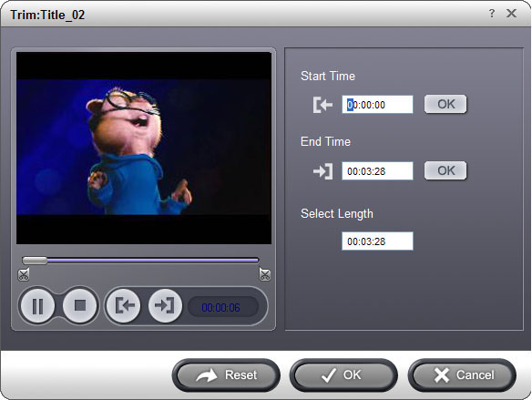Viewport: 532px width, 400px height.
Task: Focus the Start Time input field
Action: point(377,105)
